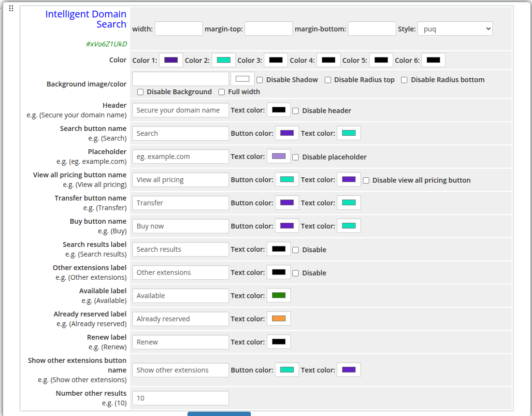Check the Disable Background option

pyautogui.click(x=140, y=92)
